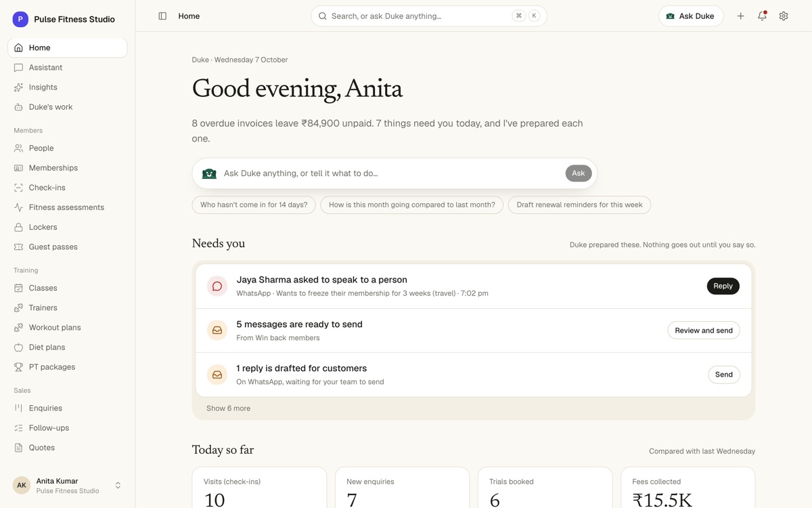Open Workout plans via its icon
Screen dimensions: 812x508
(x=18, y=328)
